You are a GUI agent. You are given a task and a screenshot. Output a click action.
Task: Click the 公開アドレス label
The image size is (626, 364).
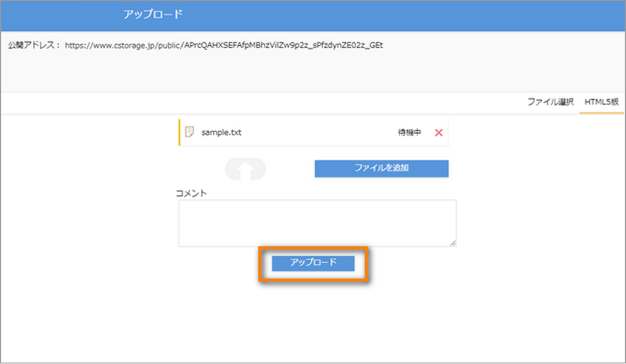pyautogui.click(x=29, y=45)
